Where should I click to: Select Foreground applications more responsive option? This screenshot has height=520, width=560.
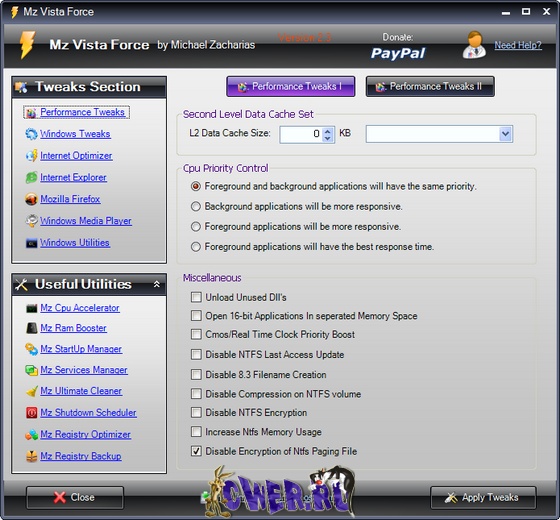tap(196, 226)
